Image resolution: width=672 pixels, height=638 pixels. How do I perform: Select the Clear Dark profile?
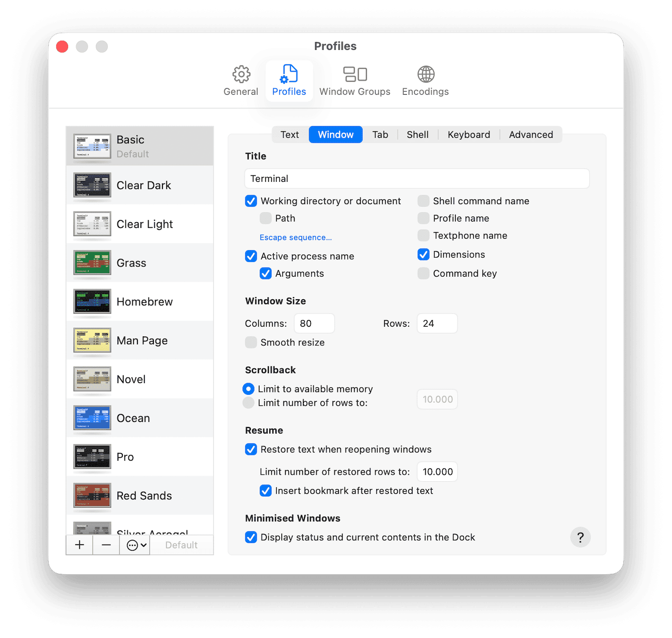[140, 185]
